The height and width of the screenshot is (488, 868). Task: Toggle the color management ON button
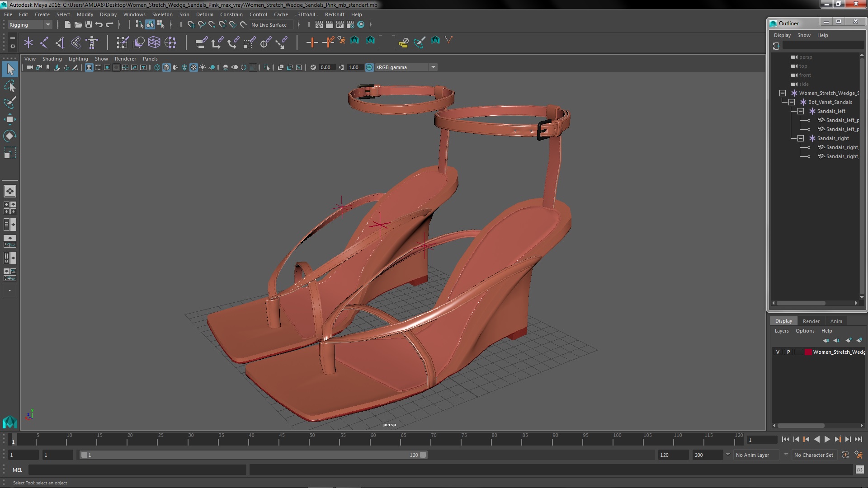(x=369, y=67)
